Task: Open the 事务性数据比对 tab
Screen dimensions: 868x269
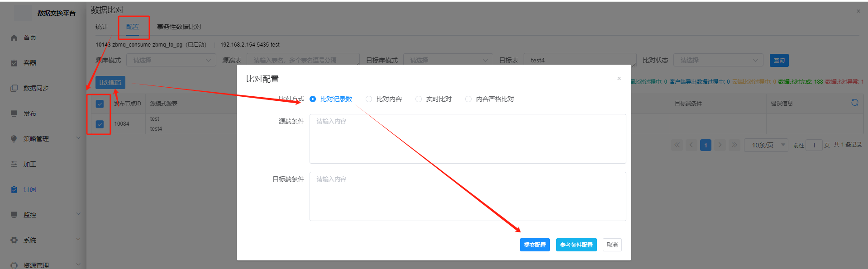Action: click(179, 27)
